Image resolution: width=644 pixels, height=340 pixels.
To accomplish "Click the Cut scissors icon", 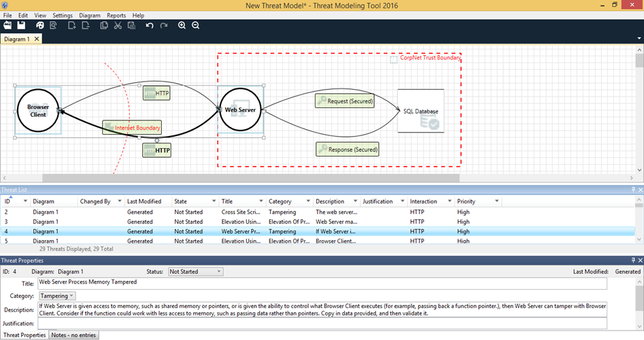I will [118, 25].
